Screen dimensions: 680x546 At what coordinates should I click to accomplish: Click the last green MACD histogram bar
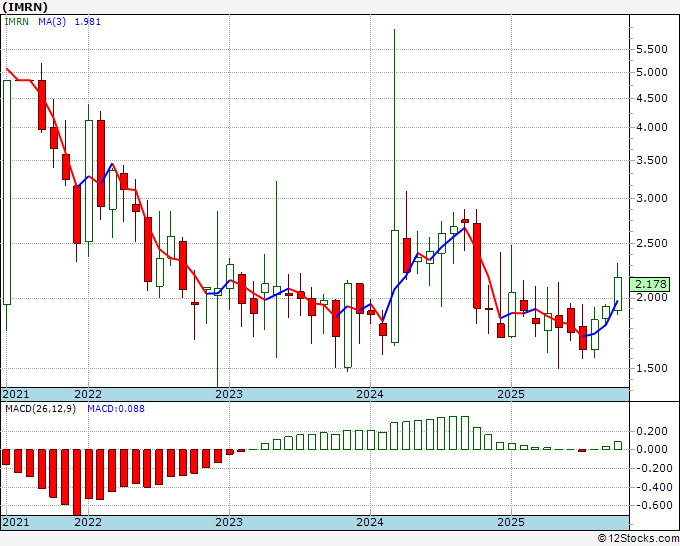[618, 445]
